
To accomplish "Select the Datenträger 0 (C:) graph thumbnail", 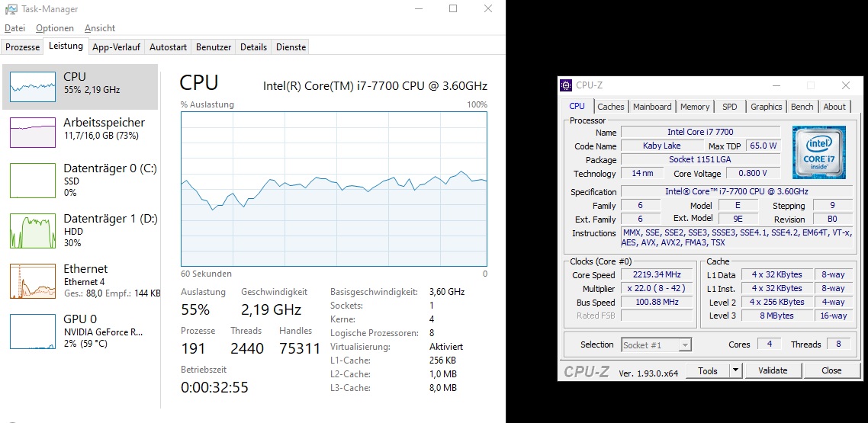I will pyautogui.click(x=33, y=181).
